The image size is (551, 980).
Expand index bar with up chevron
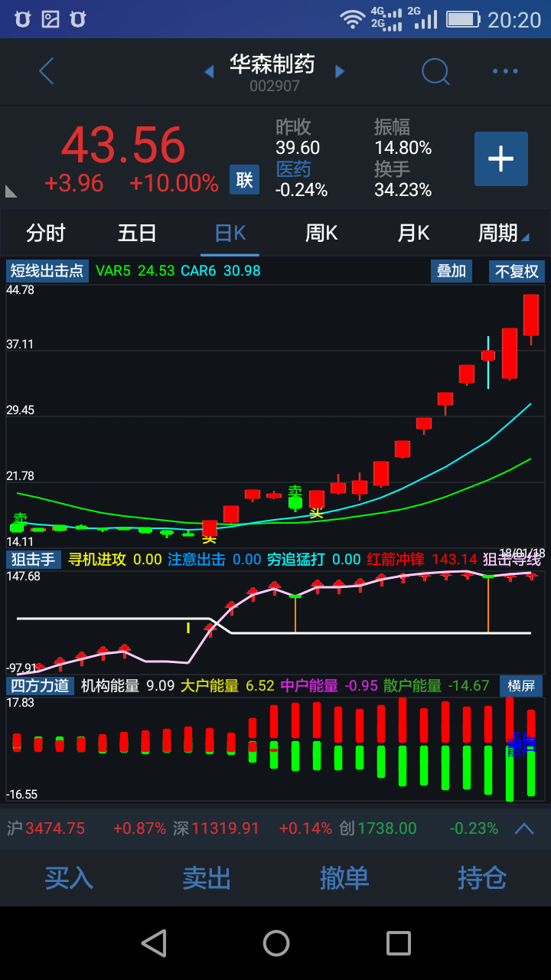[524, 828]
